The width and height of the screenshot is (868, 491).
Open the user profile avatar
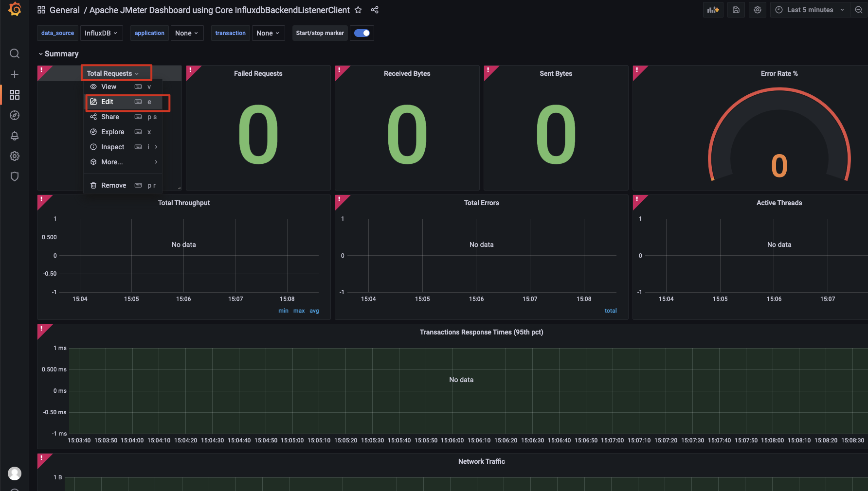[15, 473]
